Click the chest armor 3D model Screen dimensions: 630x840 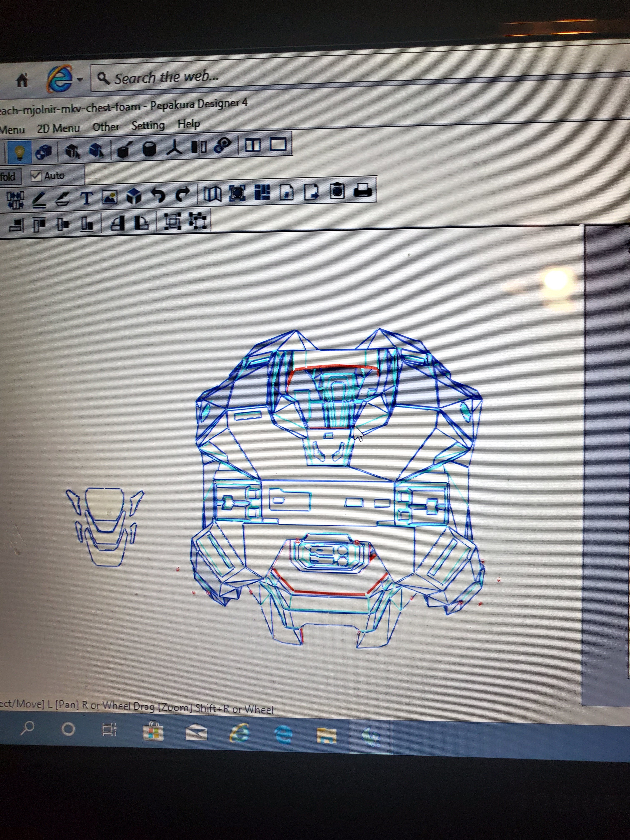[337, 488]
